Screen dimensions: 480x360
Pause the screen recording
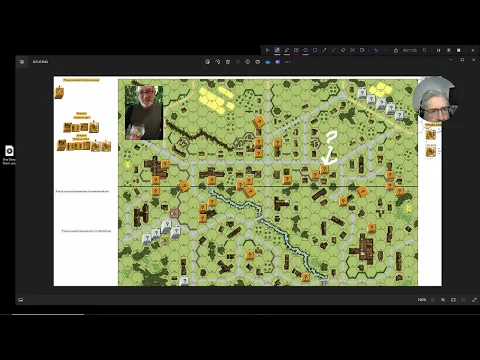click(x=439, y=50)
